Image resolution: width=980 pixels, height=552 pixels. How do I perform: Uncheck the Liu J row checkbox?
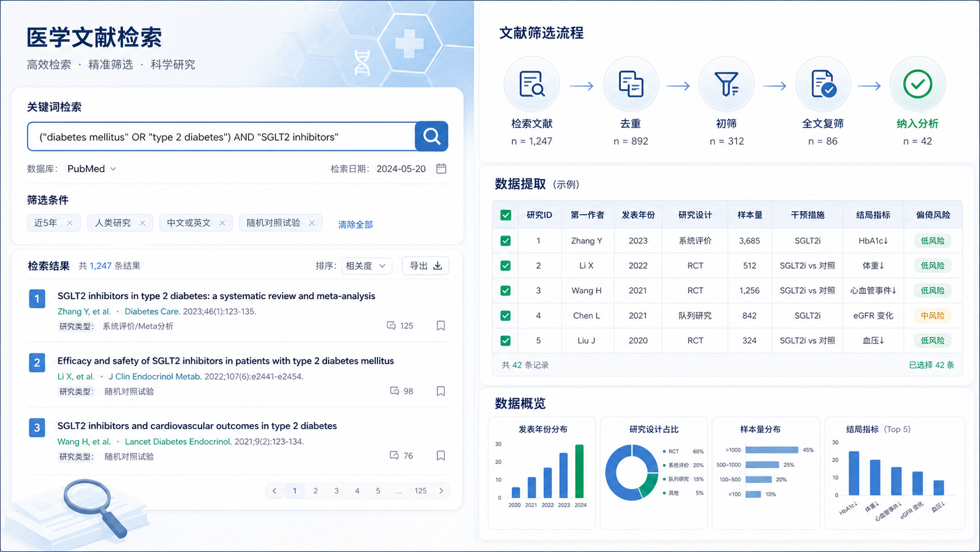[x=505, y=341]
